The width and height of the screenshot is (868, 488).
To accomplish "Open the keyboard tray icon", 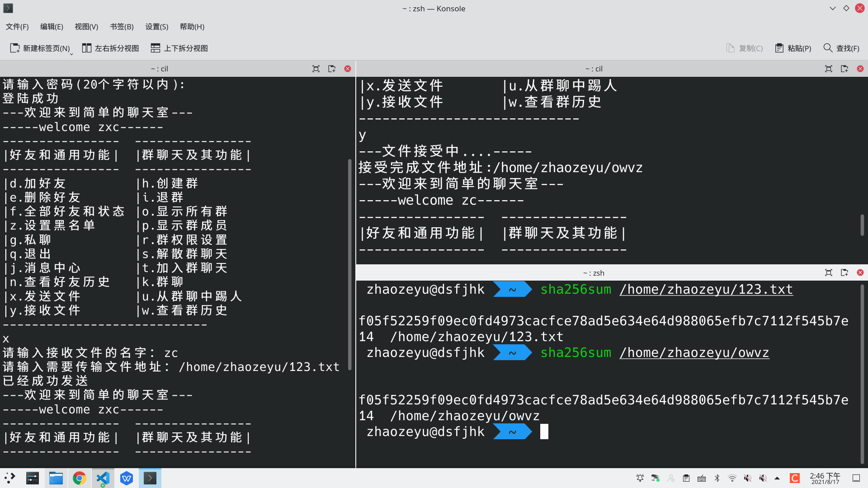I will [x=702, y=478].
